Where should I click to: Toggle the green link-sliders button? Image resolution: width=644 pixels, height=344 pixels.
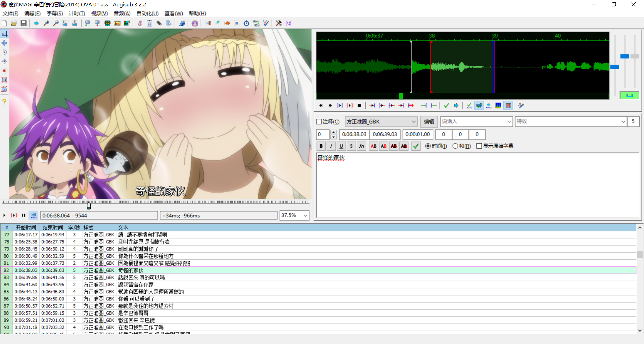[x=629, y=95]
